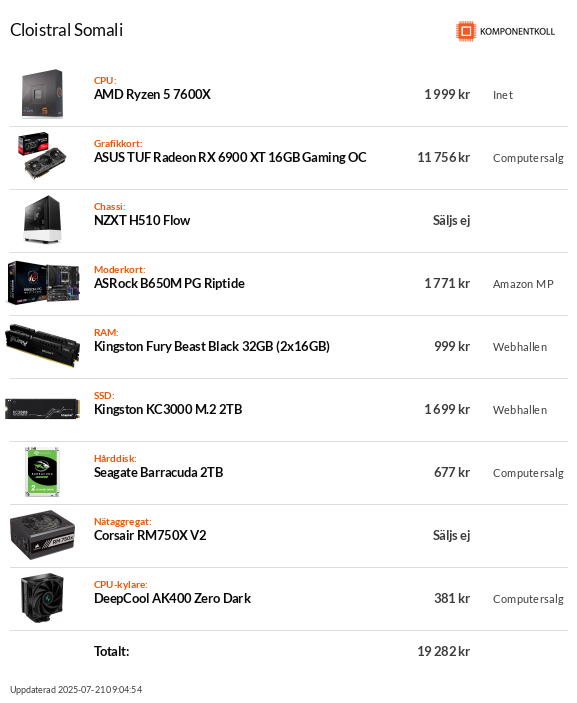The height and width of the screenshot is (703, 577).
Task: Open Computersalg store for DeepCool cooler
Action: [528, 599]
